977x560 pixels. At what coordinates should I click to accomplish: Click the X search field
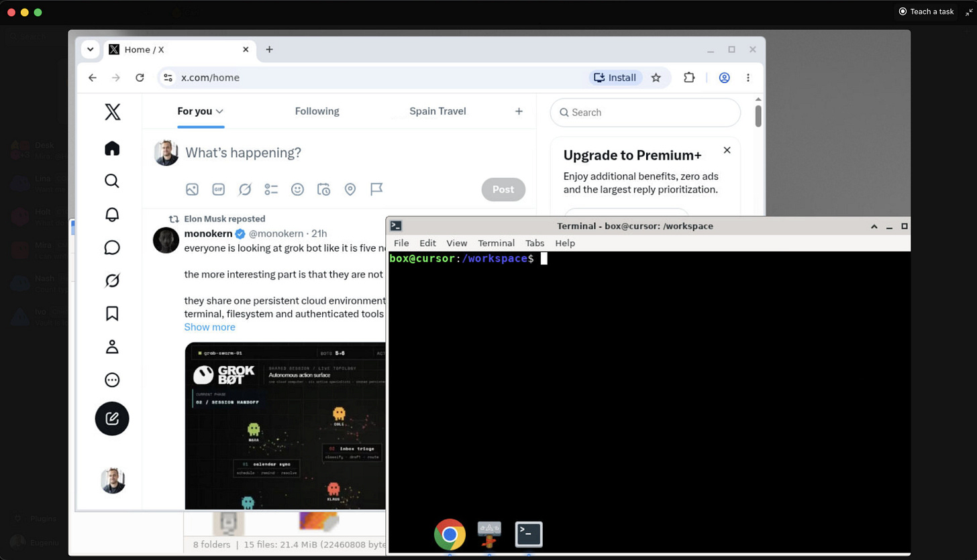[646, 113]
